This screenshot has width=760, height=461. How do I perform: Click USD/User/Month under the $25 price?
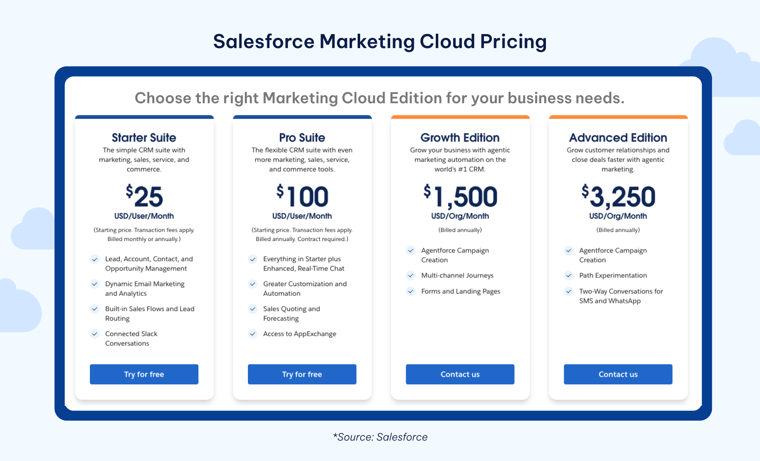(x=144, y=216)
